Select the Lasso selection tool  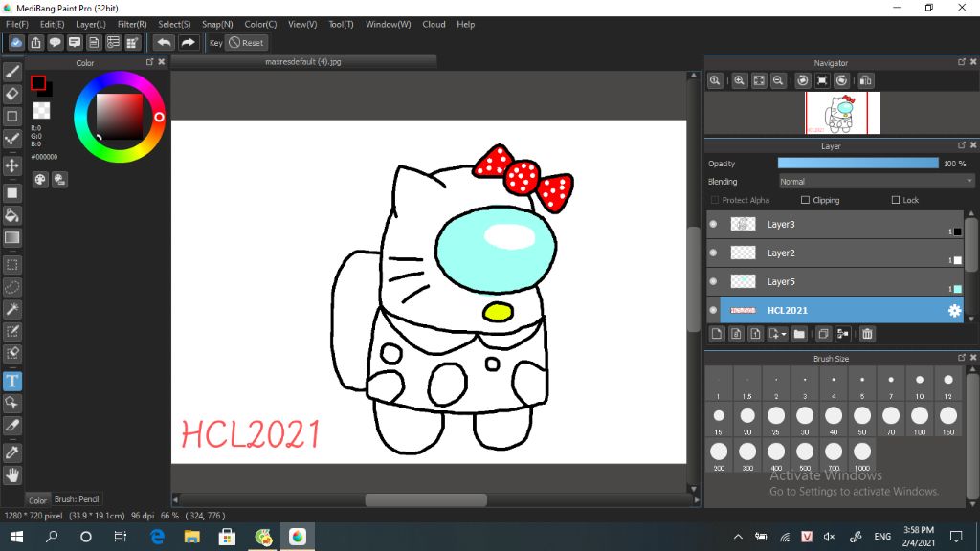point(11,287)
